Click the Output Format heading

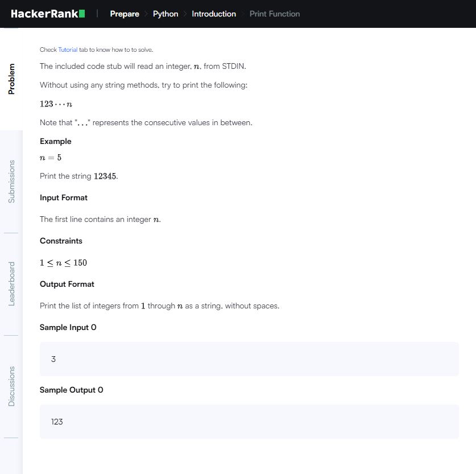(67, 284)
